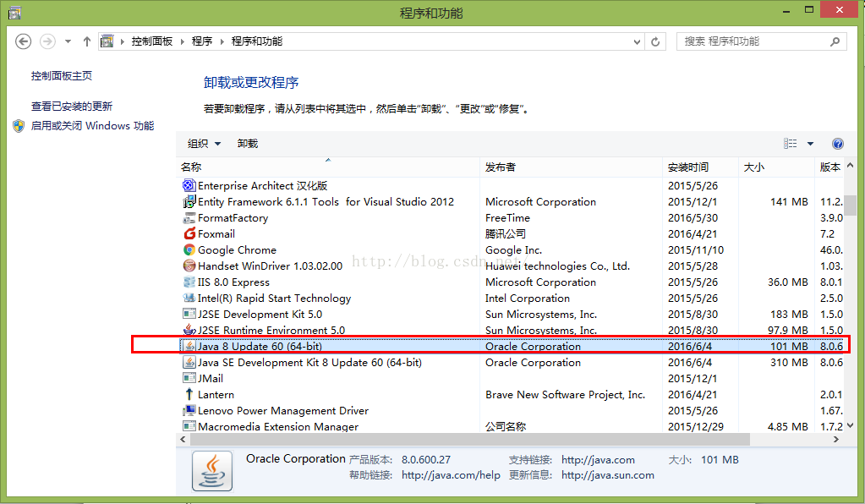Screen dimensions: 865x504
Task: Open 控制面板主页 link
Action: coord(61,75)
